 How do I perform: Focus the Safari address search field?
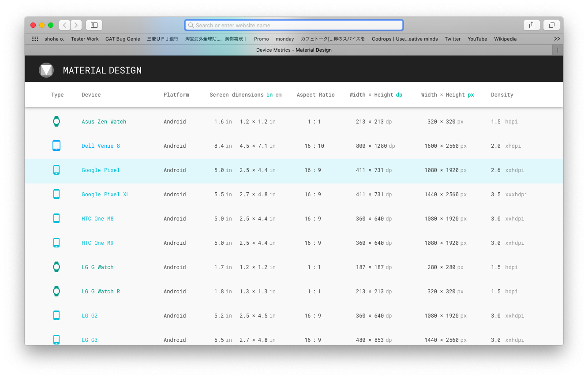(x=294, y=25)
